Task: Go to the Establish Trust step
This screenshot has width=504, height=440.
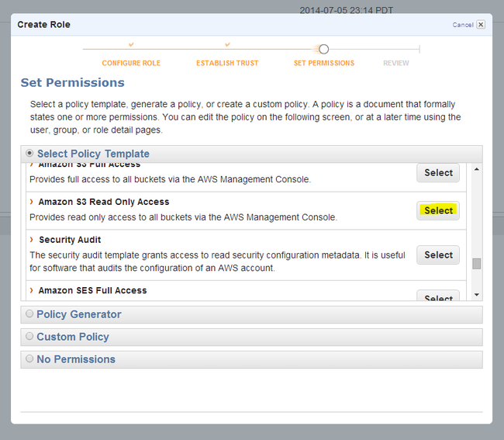Action: [x=227, y=63]
